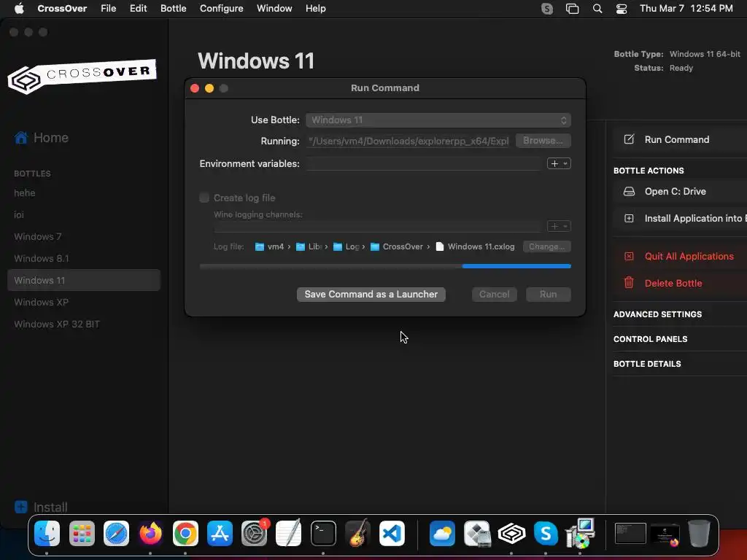Click the Quit All Applications red x icon

629,256
